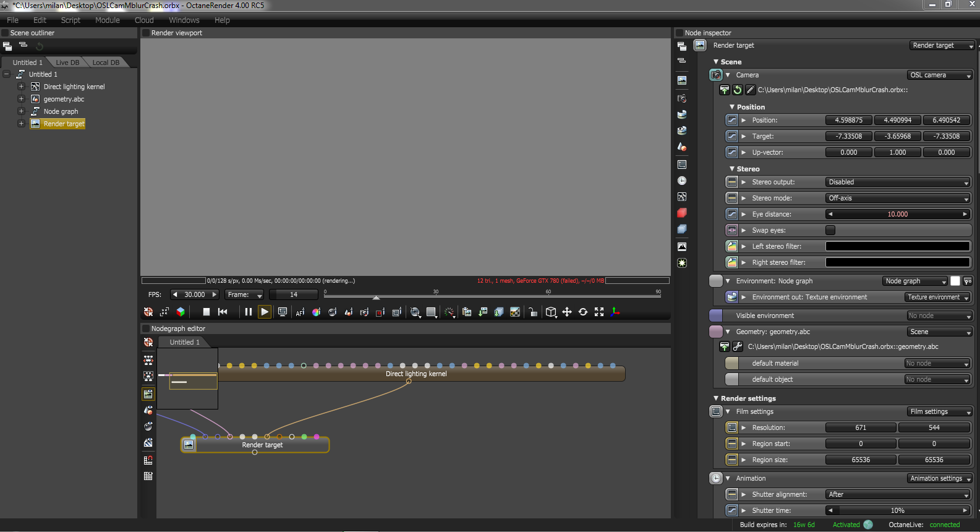Click the clock animation icon in inspector sidebar
The height and width of the screenshot is (532, 980).
point(682,181)
